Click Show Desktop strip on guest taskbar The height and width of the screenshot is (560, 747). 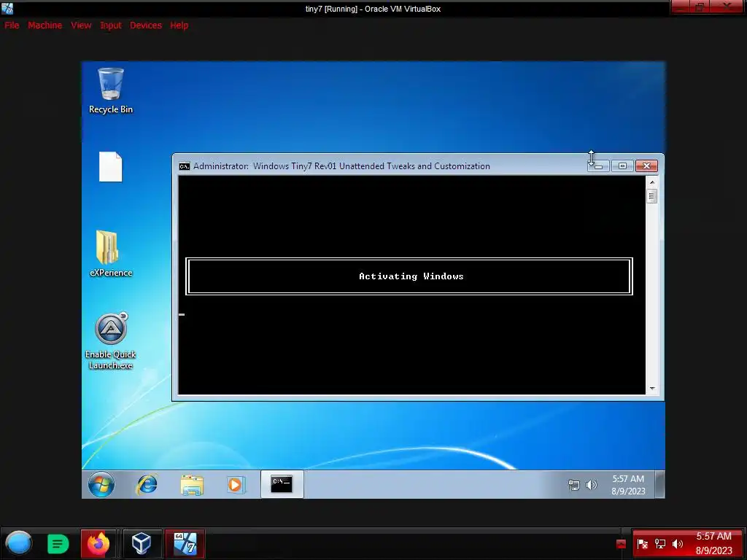click(x=659, y=484)
